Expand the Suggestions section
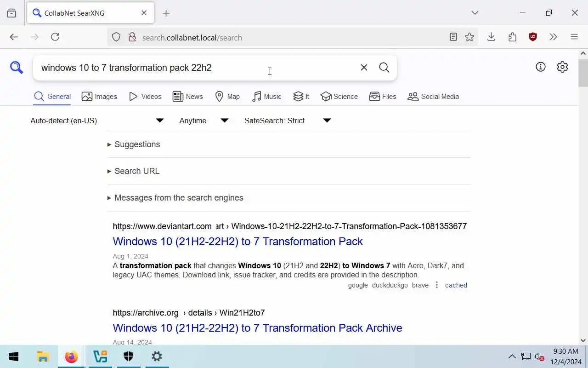Screen dimensions: 588x368 pos(134,144)
